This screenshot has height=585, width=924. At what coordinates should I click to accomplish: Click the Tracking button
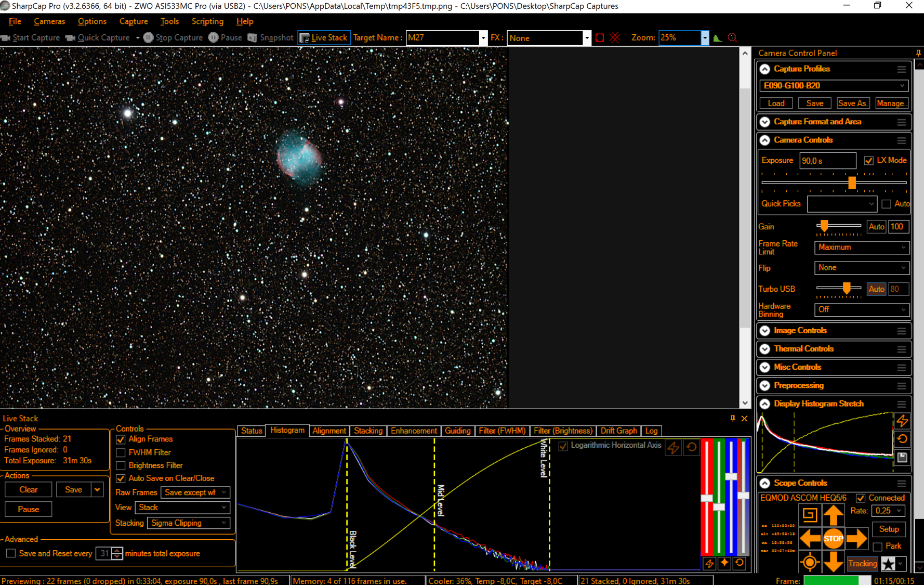pyautogui.click(x=862, y=564)
